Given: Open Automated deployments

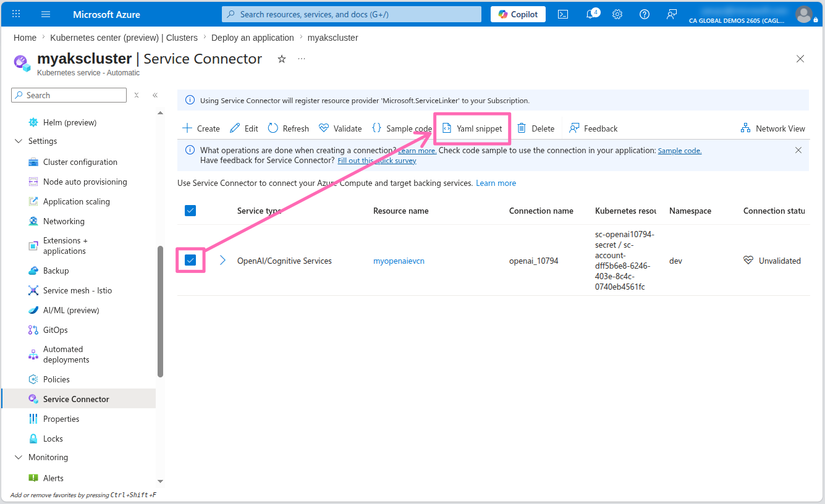Looking at the screenshot, I should pyautogui.click(x=66, y=355).
